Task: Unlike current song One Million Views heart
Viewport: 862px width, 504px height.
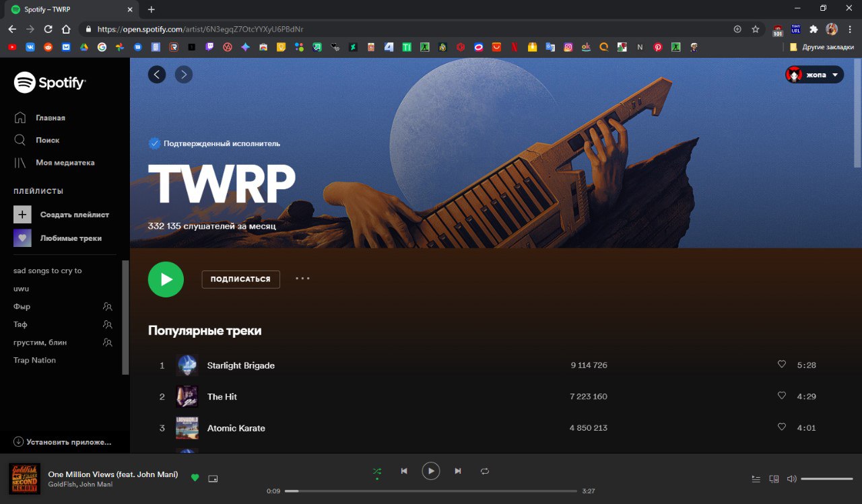Action: [195, 478]
